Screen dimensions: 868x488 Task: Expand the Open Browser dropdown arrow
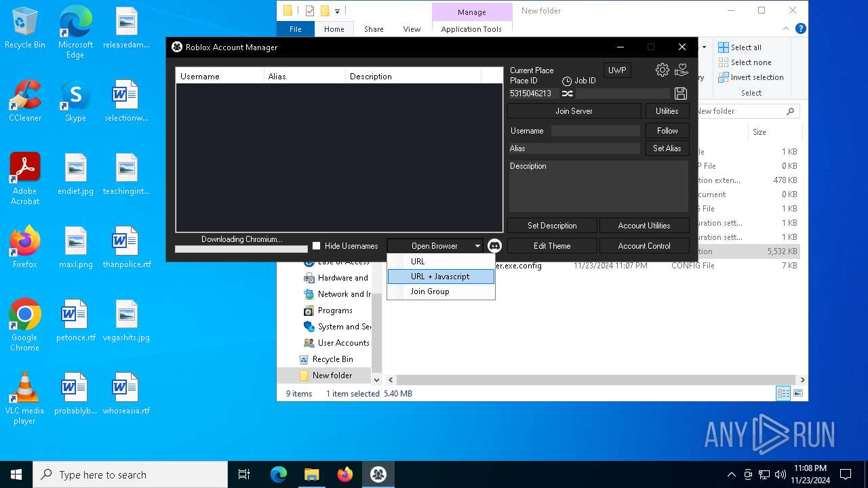pos(477,246)
